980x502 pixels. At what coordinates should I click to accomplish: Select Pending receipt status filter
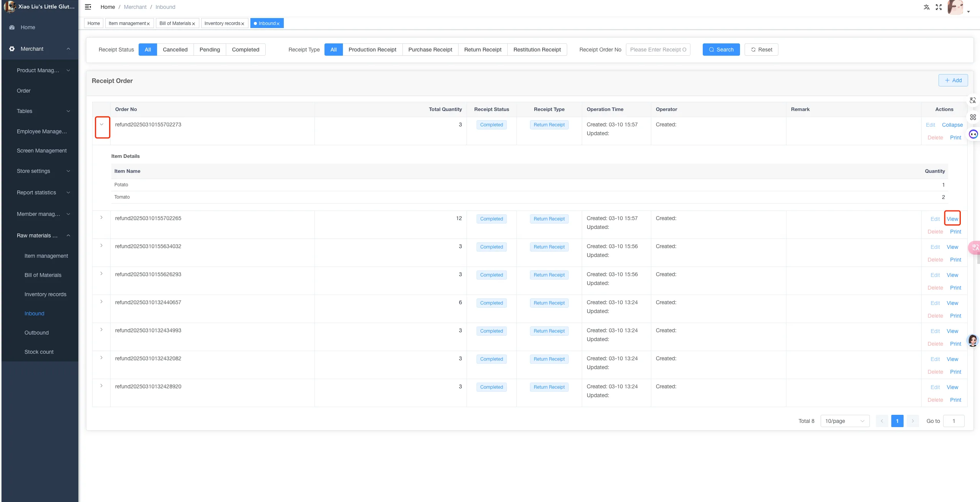(x=210, y=50)
